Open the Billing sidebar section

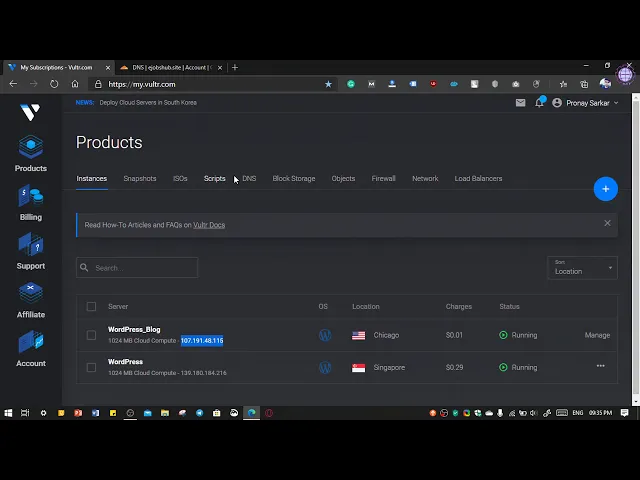31,203
